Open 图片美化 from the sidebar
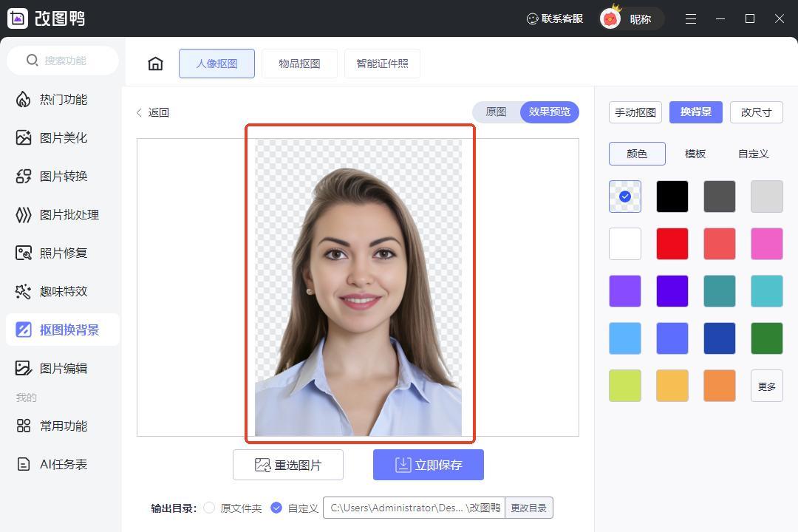798x532 pixels. coord(63,138)
